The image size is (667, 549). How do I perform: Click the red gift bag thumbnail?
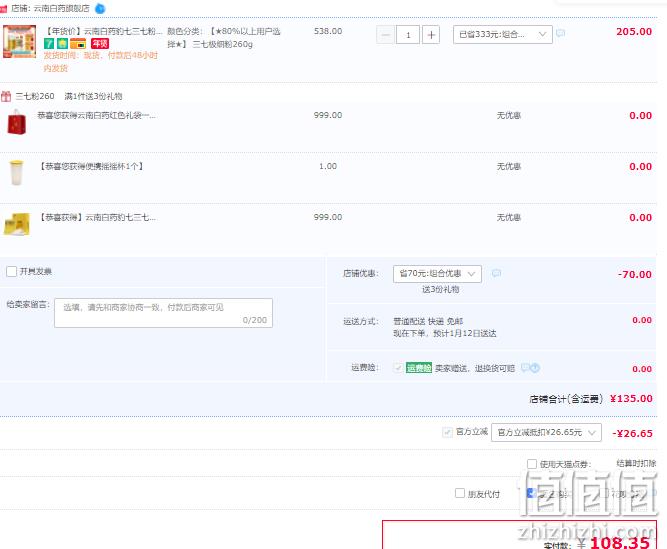[x=17, y=122]
